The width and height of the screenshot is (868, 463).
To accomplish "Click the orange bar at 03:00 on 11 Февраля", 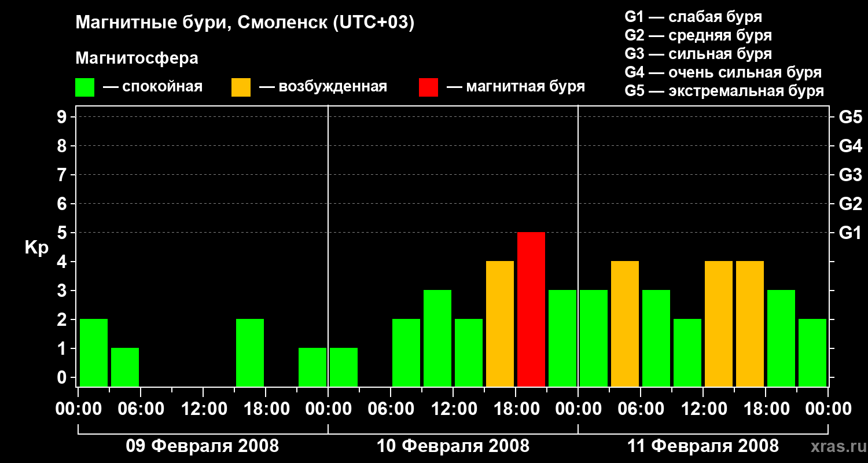I will (x=625, y=324).
